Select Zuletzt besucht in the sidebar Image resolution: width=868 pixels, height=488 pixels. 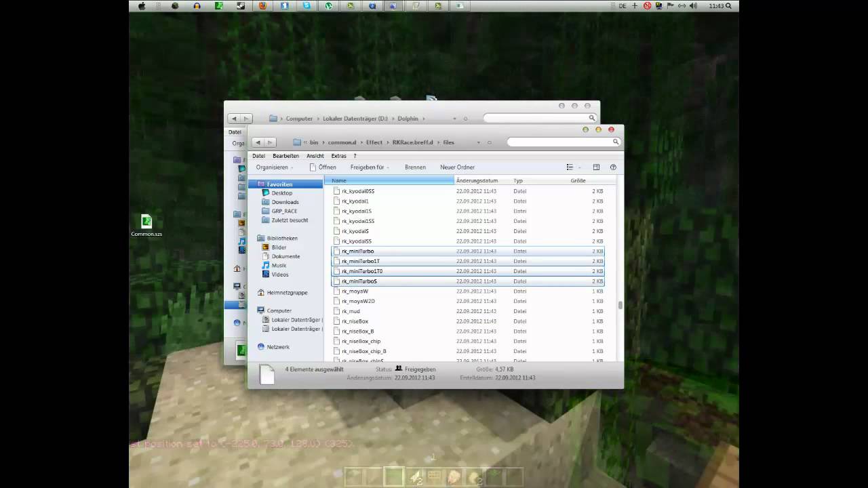tap(290, 220)
